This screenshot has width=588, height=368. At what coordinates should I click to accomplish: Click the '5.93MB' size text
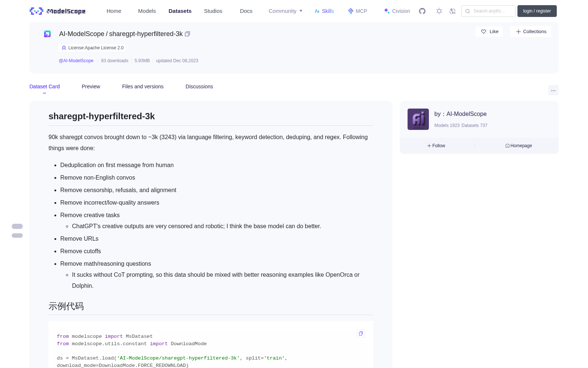pos(142,61)
